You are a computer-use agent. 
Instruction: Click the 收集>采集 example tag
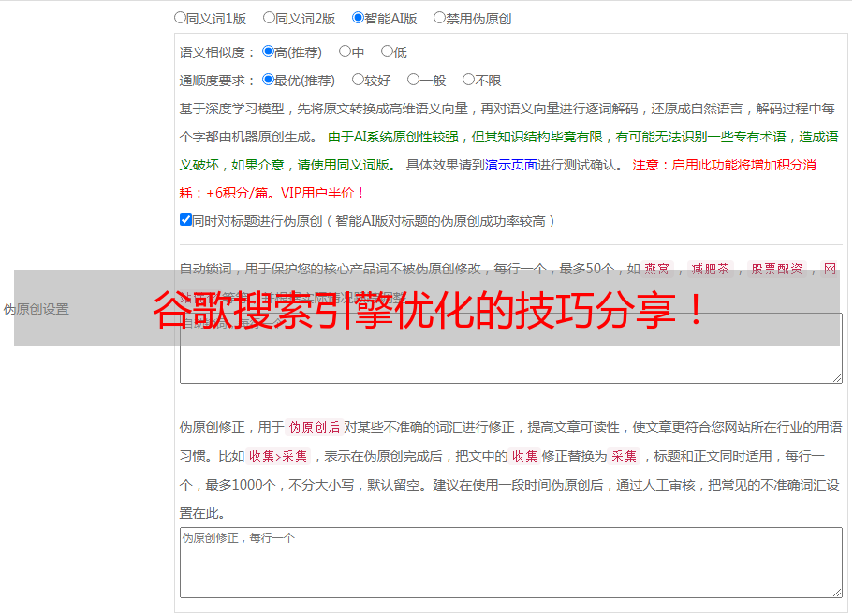point(278,456)
